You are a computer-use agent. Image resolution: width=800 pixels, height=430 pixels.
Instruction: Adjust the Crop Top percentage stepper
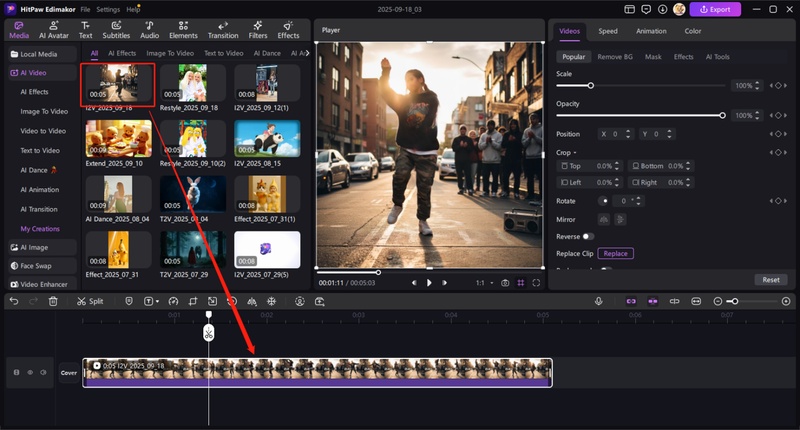click(x=617, y=166)
